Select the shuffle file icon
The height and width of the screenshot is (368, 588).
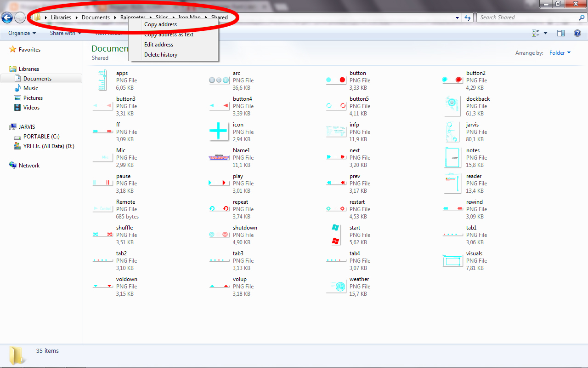102,235
